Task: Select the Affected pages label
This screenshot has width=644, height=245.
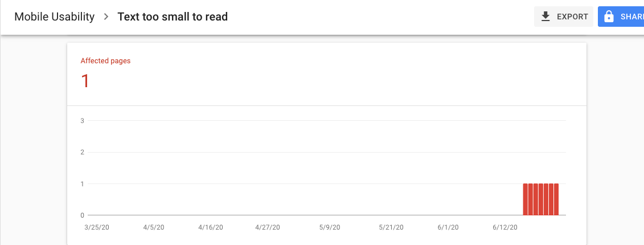Action: pos(105,61)
